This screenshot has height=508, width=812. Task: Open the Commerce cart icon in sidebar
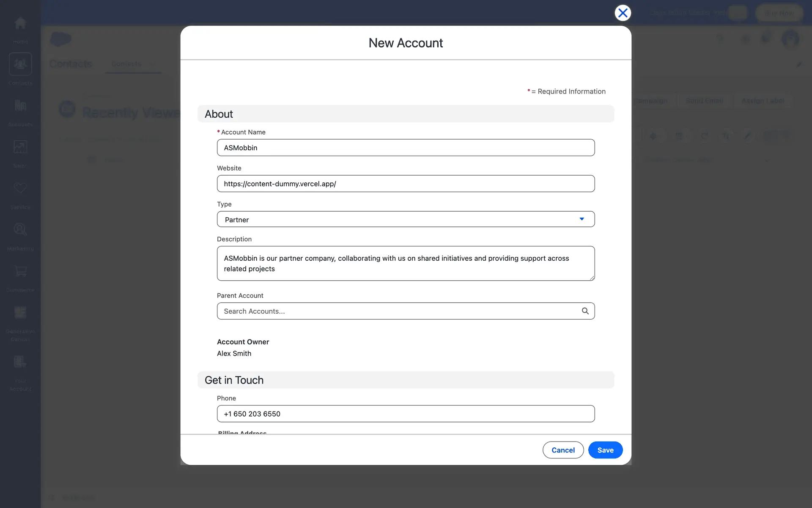coord(20,271)
